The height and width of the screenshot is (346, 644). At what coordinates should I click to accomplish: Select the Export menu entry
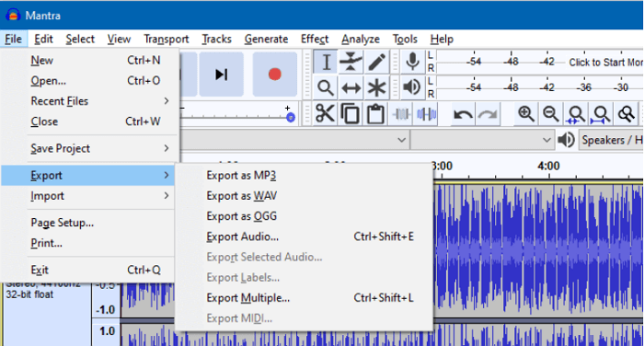click(x=88, y=176)
